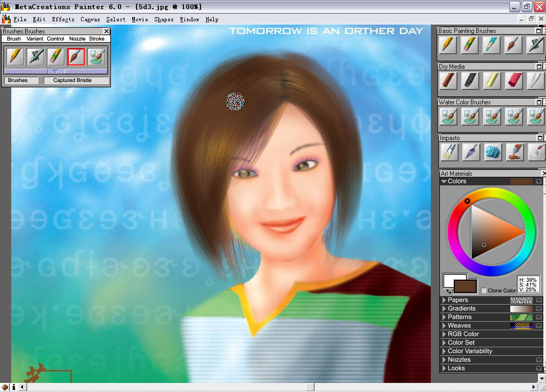546x392 pixels.
Task: Close the Brushes palette
Action: point(107,31)
